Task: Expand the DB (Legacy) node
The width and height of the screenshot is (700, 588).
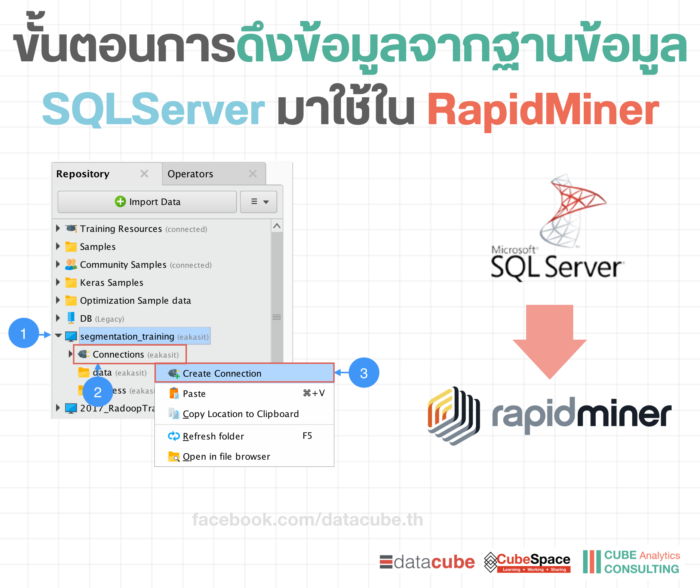Action: pos(58,318)
